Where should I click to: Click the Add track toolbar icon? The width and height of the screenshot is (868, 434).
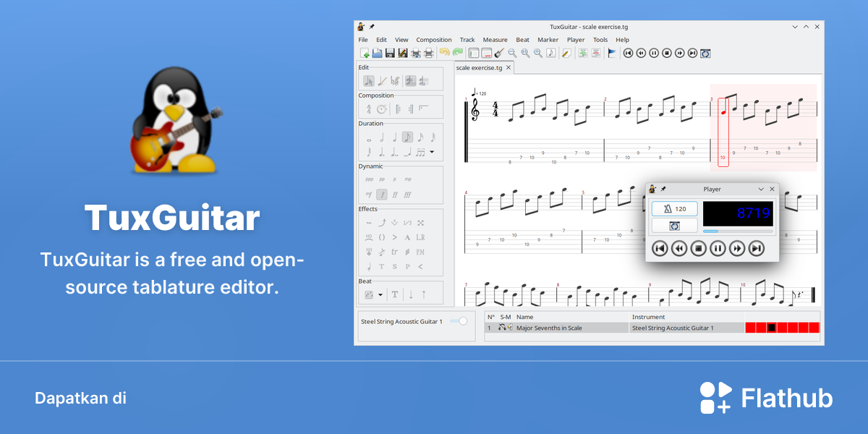pos(584,53)
